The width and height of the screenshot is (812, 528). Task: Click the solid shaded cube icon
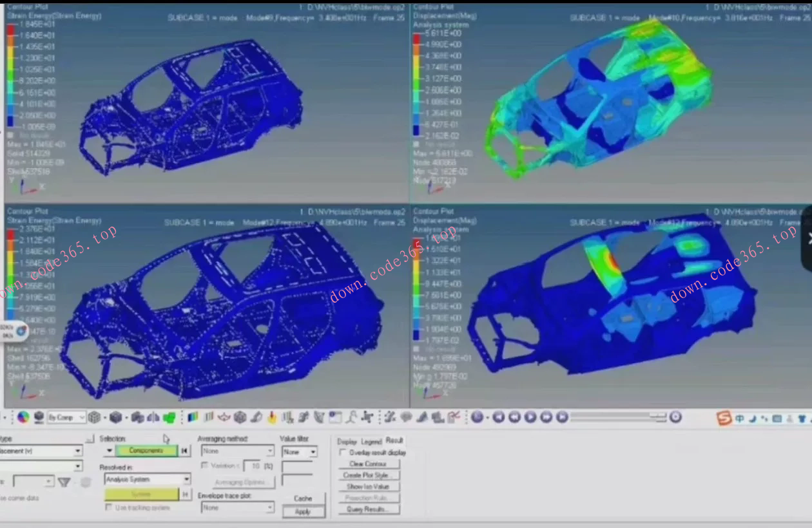(x=116, y=417)
